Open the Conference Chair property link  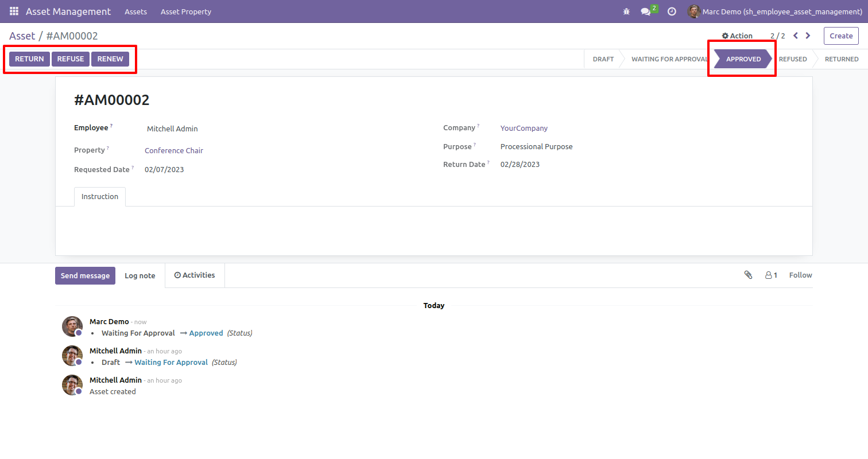coord(174,151)
